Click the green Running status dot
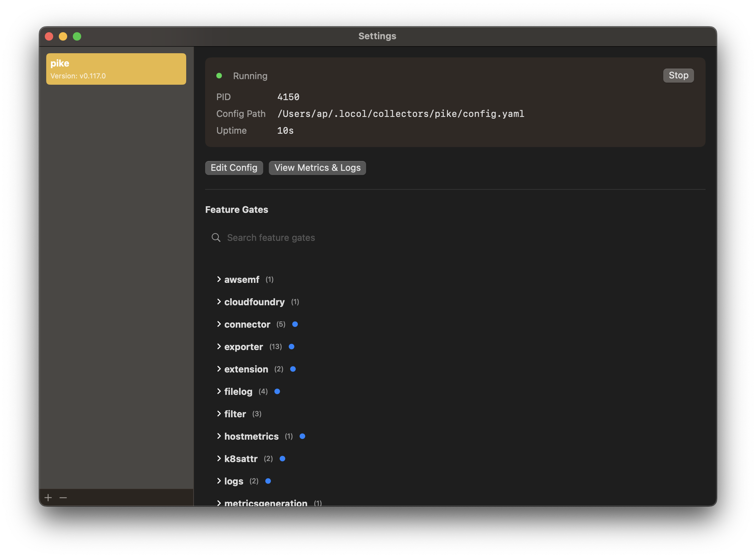 (x=219, y=76)
